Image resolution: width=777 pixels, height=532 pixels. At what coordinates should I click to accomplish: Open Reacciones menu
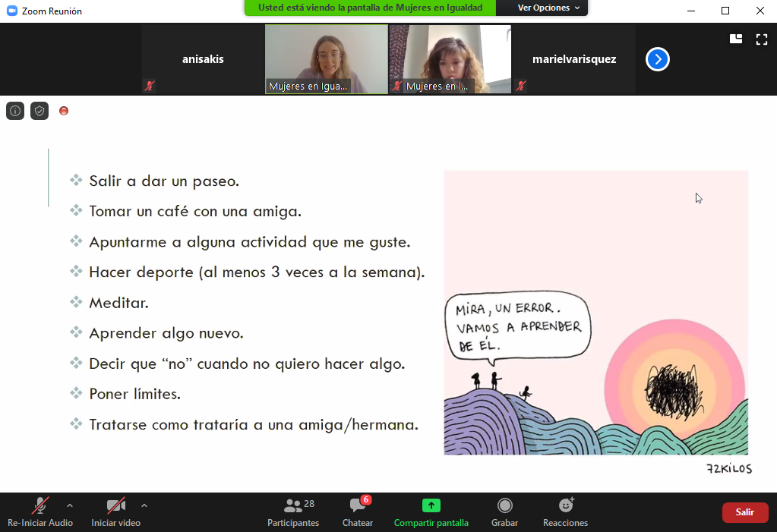tap(565, 513)
